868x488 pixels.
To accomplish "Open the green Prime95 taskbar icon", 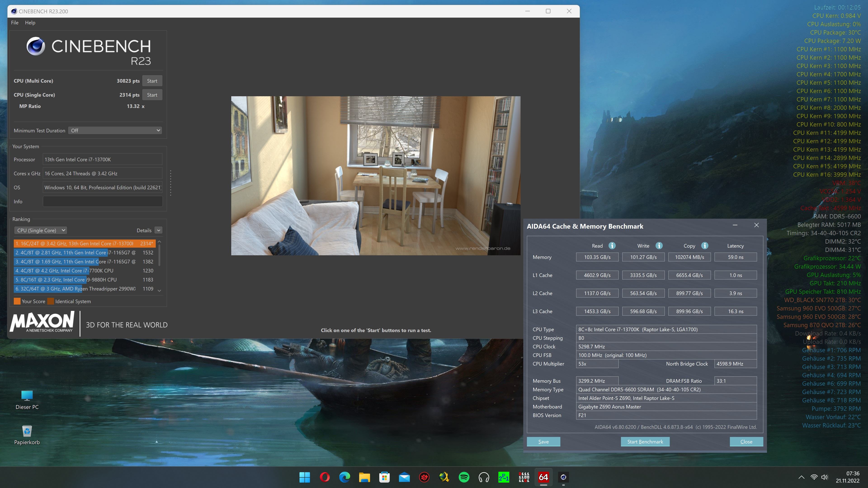I will point(503,477).
